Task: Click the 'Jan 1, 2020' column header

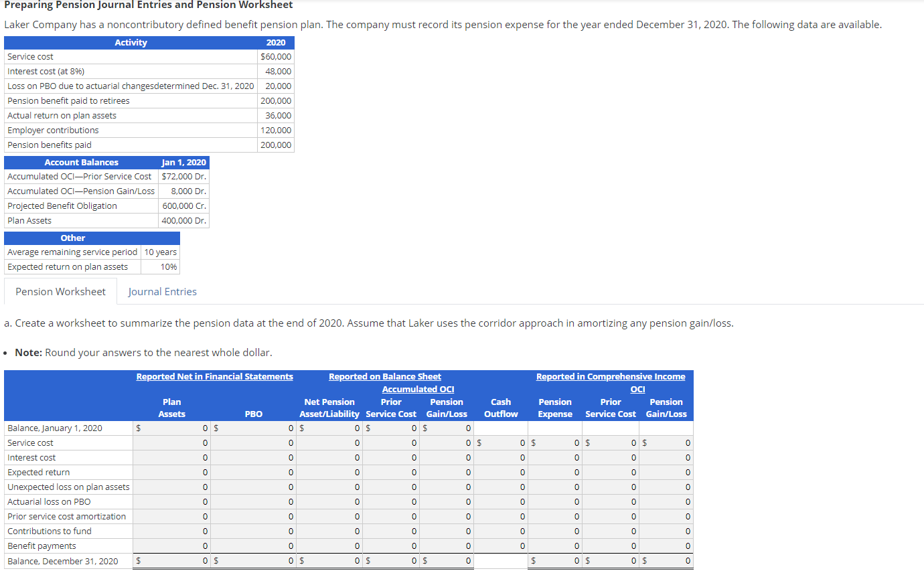Action: 184,163
